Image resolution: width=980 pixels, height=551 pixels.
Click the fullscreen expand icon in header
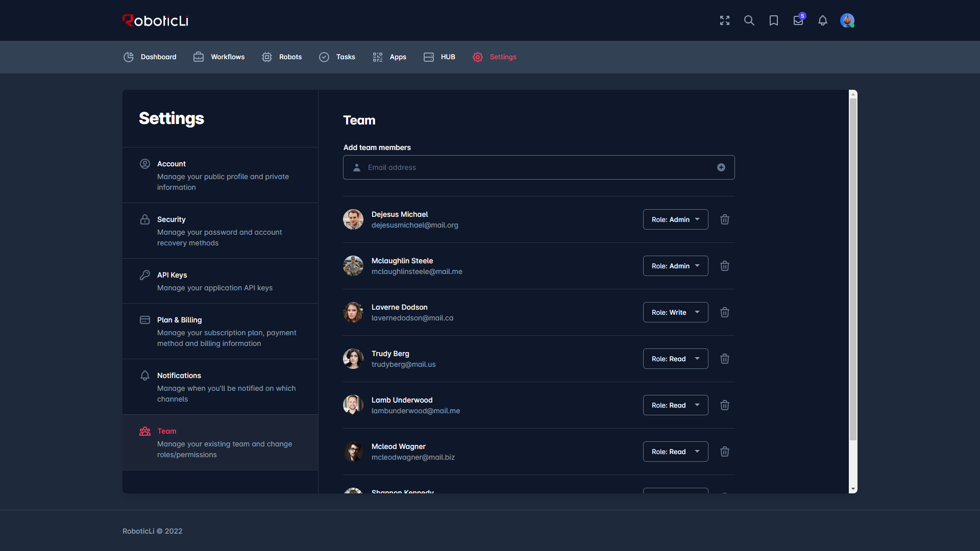point(725,20)
